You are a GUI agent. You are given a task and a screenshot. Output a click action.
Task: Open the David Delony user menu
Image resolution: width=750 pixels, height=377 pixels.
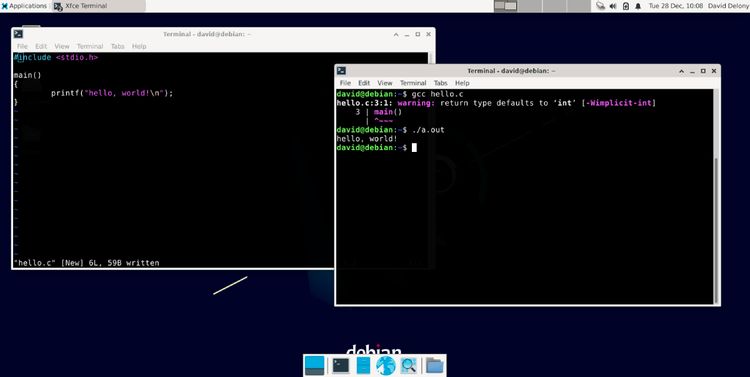pos(727,6)
